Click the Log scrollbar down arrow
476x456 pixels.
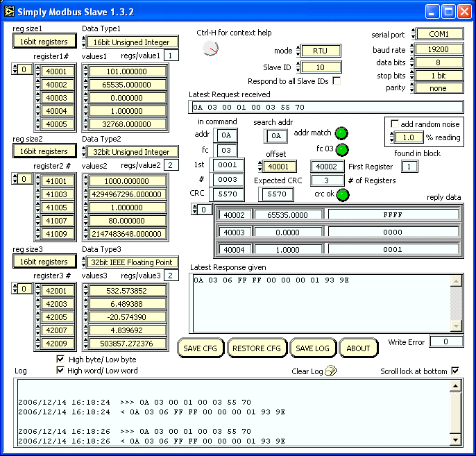456,439
